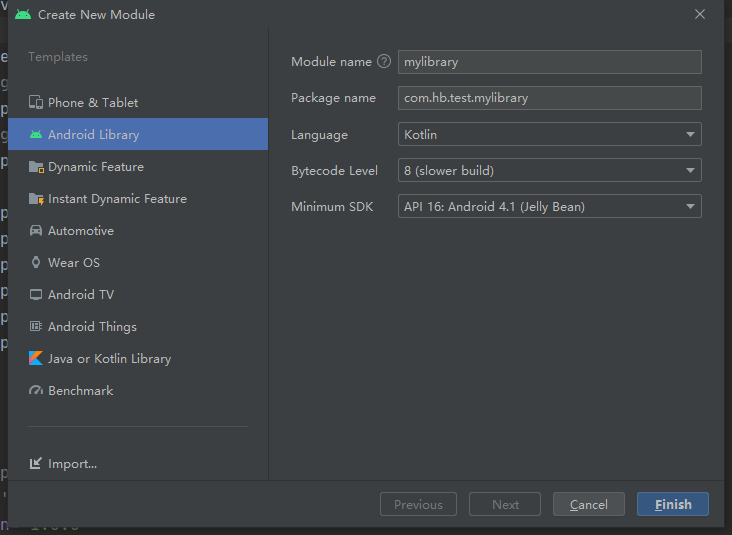Screen dimensions: 732x535
Task: Expand the Minimum SDK dropdown arrow
Action: coord(690,206)
